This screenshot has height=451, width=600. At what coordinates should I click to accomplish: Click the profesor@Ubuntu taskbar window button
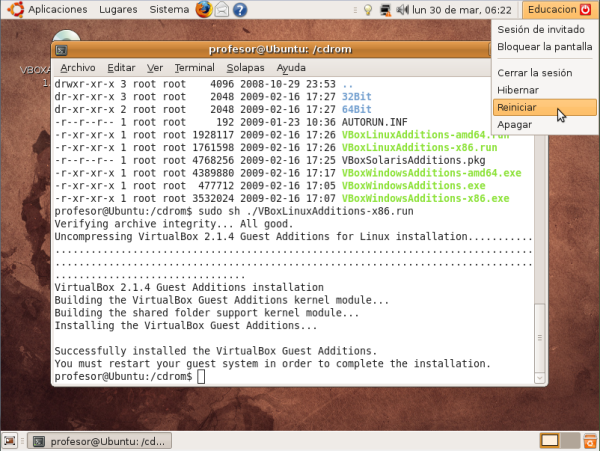[100, 440]
